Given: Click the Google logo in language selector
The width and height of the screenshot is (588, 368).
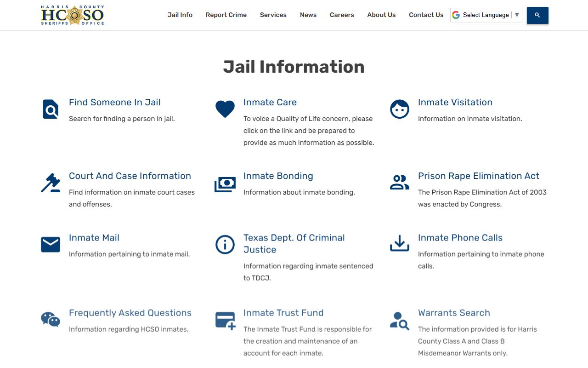Looking at the screenshot, I should pos(456,15).
